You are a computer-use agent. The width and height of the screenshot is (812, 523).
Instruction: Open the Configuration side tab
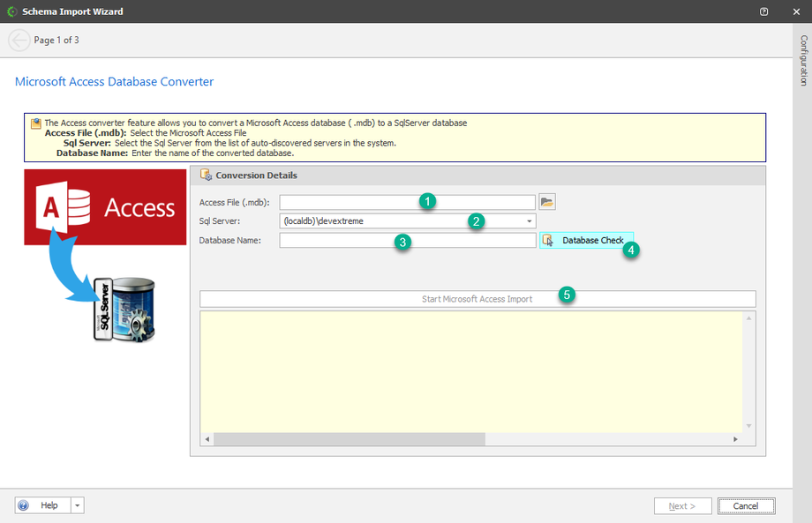[x=803, y=61]
